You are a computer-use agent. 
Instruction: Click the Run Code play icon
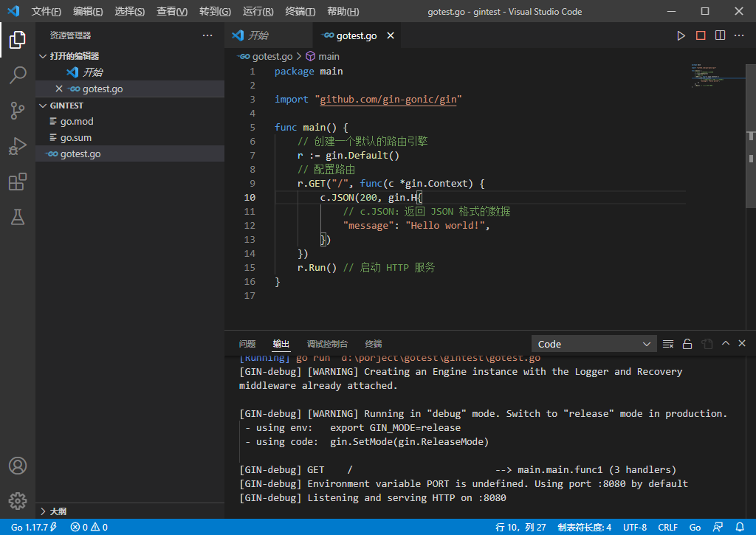[681, 35]
